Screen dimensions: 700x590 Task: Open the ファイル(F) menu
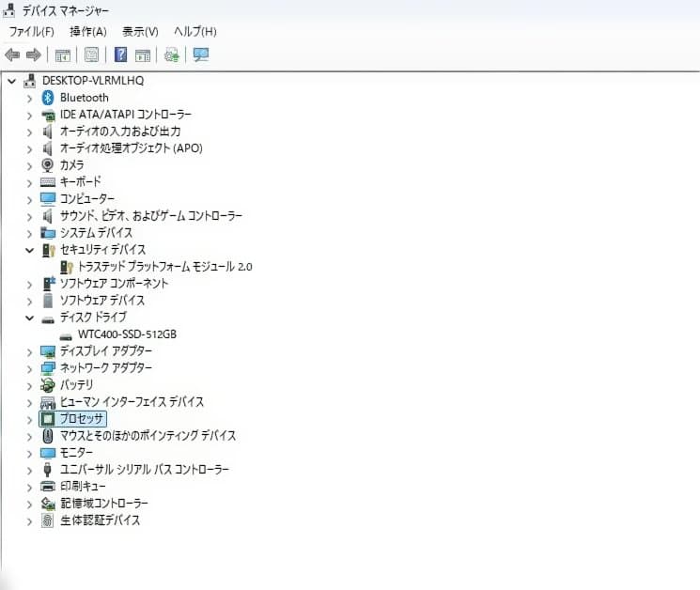click(x=31, y=32)
